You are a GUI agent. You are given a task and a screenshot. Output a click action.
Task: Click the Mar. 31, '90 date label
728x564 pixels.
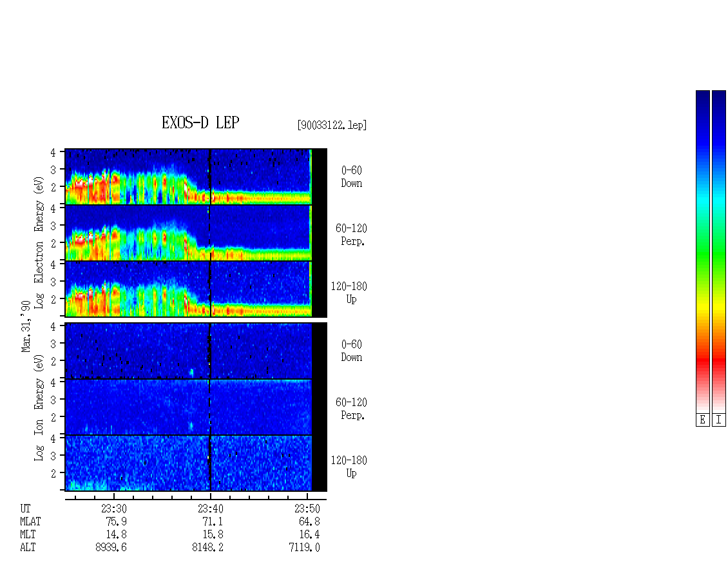(x=26, y=326)
